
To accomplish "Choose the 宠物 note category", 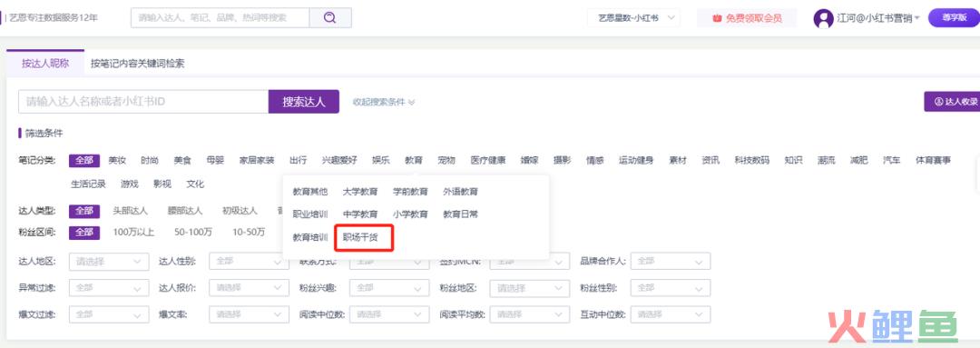I will click(x=446, y=160).
